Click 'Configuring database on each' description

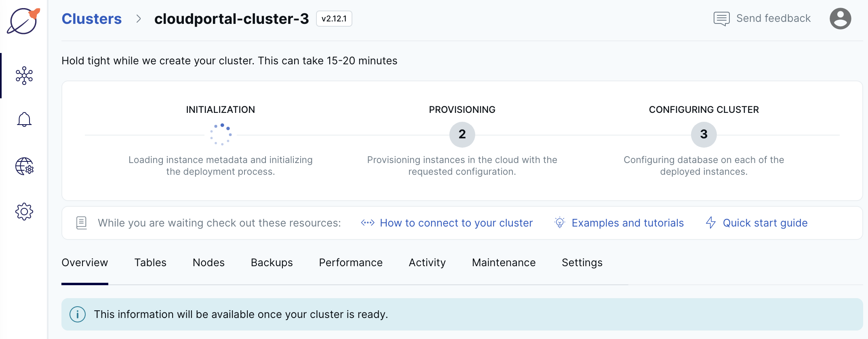click(x=704, y=165)
